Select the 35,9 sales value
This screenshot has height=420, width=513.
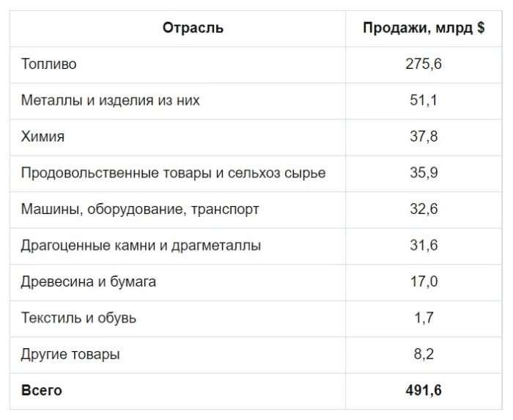pos(424,173)
